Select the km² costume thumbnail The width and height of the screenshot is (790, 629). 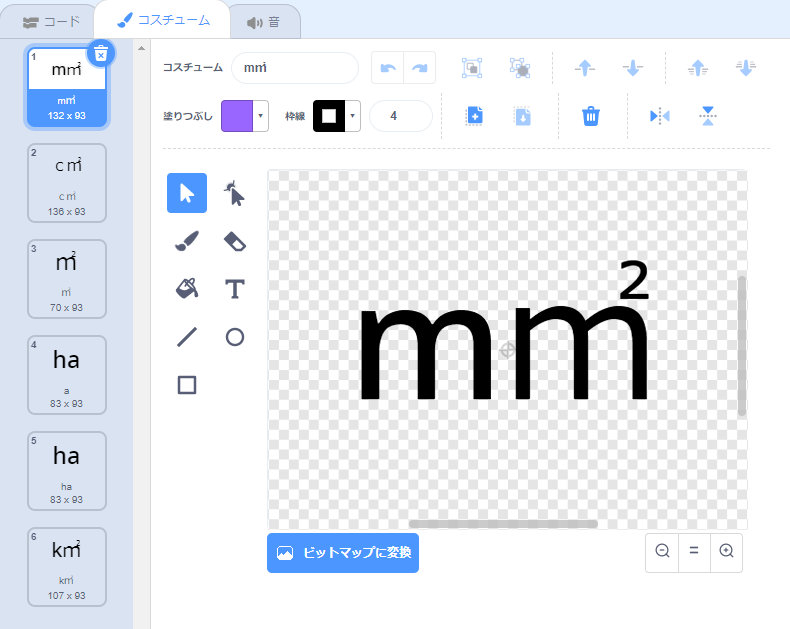pos(66,567)
